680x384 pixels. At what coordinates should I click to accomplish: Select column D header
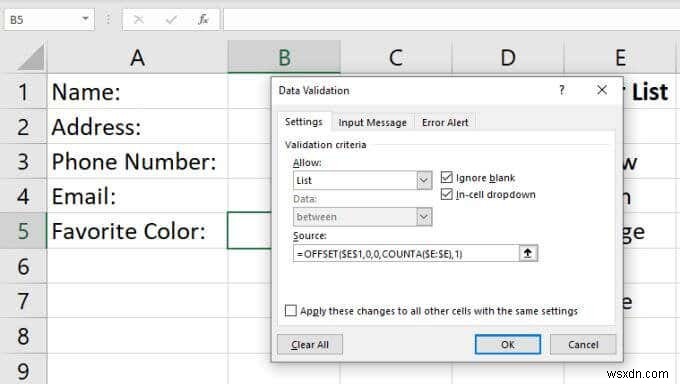(508, 57)
